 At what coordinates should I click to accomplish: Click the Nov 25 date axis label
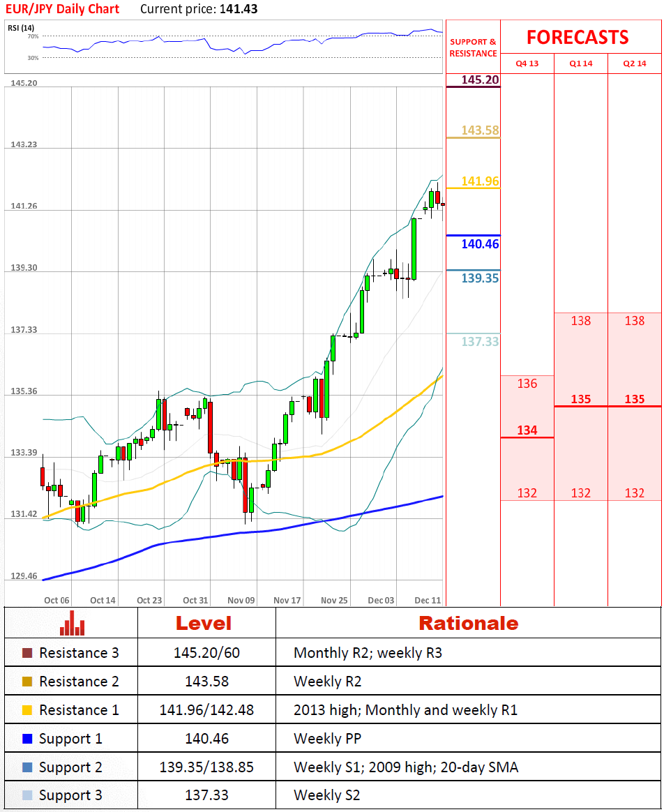tap(334, 600)
